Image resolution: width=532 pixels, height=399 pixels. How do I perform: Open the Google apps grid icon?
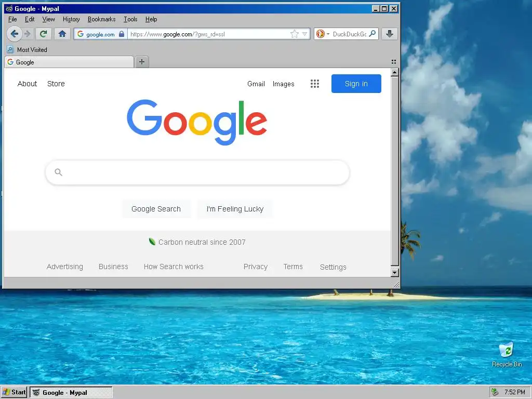point(315,84)
